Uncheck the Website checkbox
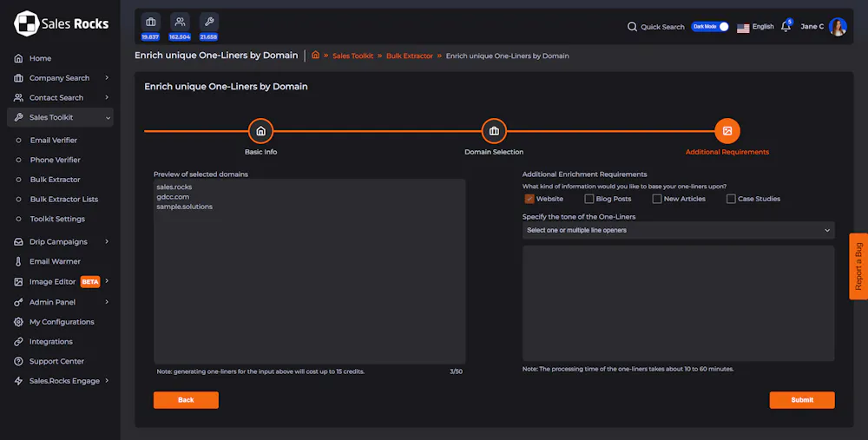868x440 pixels. [529, 199]
